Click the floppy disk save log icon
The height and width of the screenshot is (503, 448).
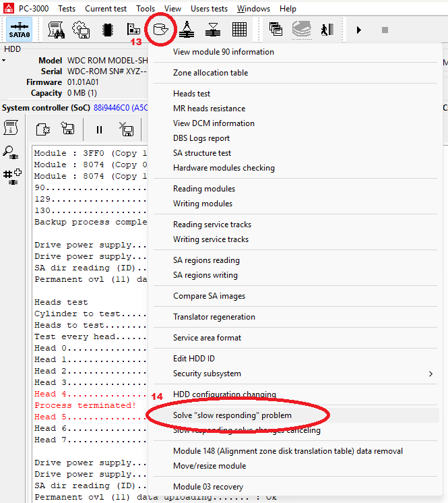point(67,129)
